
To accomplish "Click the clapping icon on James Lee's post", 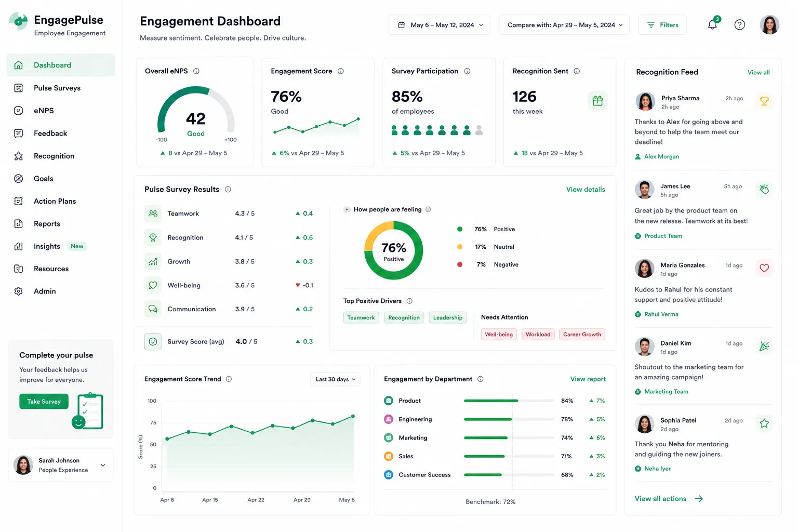I will pos(764,189).
